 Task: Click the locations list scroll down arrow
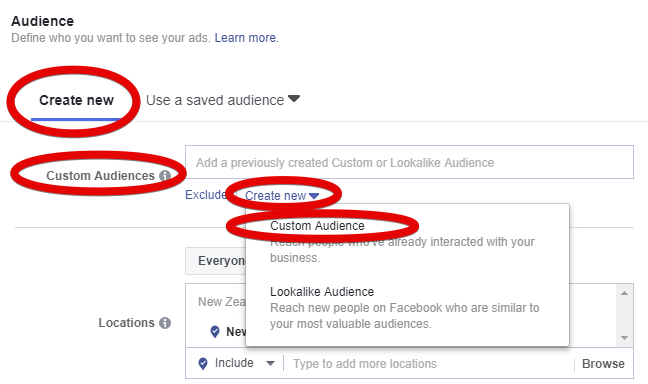tap(624, 338)
